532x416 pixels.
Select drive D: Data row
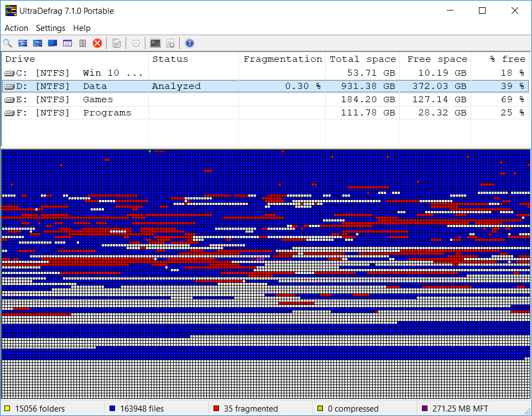coord(265,86)
